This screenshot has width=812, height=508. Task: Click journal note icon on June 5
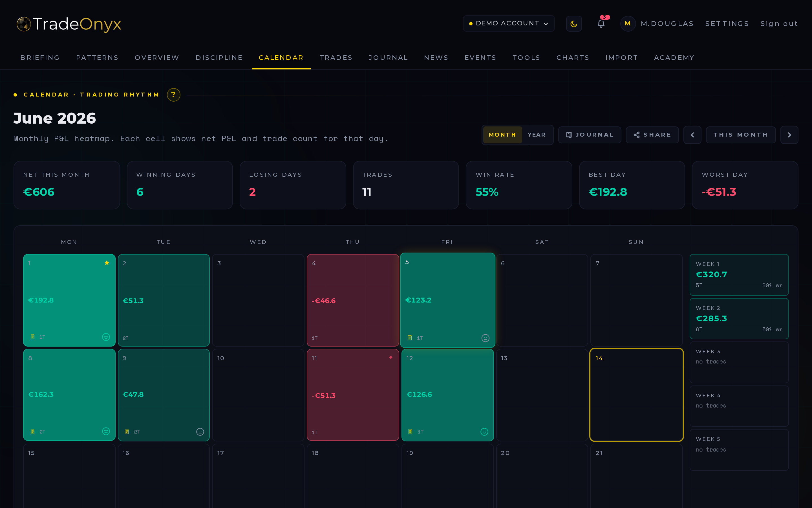tap(410, 338)
